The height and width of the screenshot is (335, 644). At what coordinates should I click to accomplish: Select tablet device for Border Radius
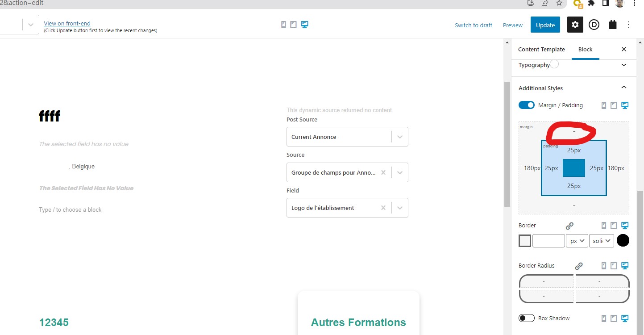click(x=614, y=266)
